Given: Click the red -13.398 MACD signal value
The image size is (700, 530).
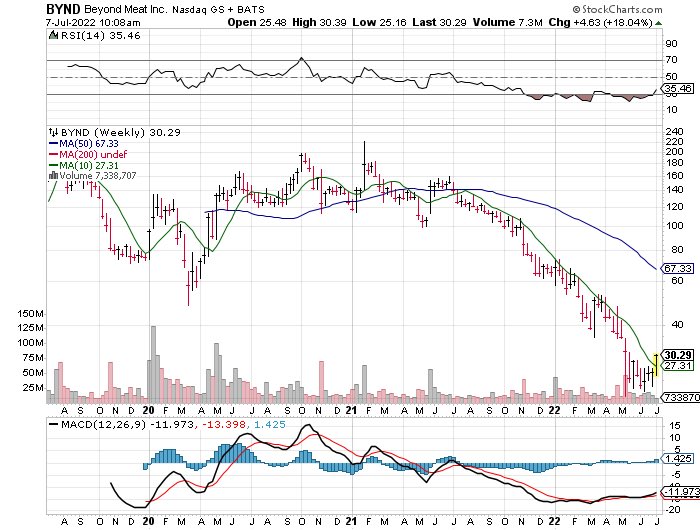Looking at the screenshot, I should (222, 424).
